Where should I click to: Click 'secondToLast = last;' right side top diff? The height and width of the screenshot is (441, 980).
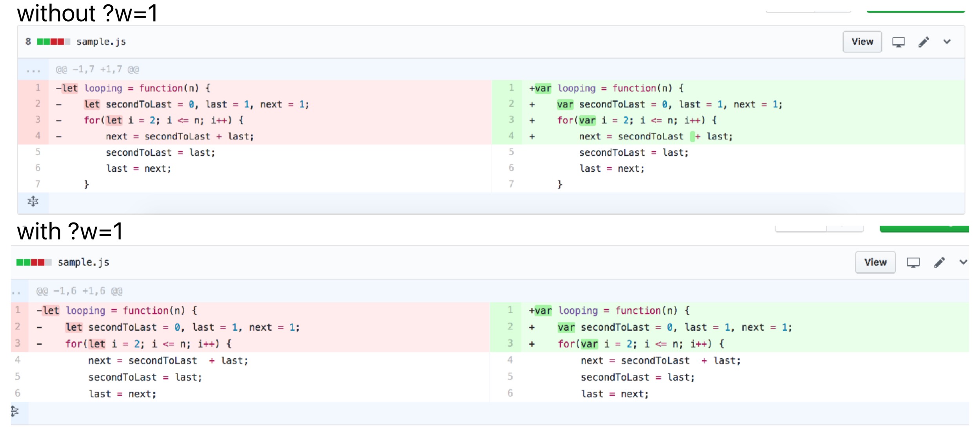tap(633, 153)
